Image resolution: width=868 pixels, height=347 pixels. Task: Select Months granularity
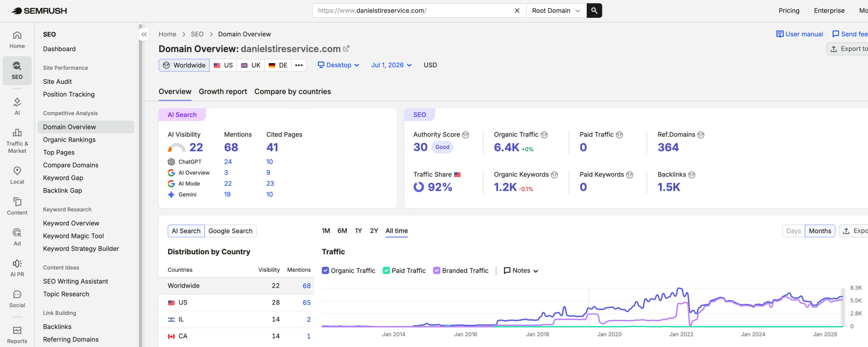pyautogui.click(x=820, y=231)
